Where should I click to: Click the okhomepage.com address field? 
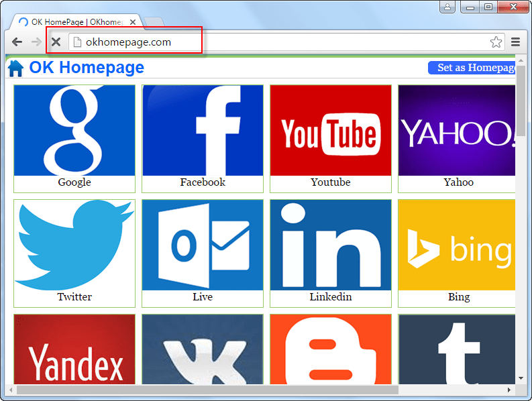click(286, 42)
